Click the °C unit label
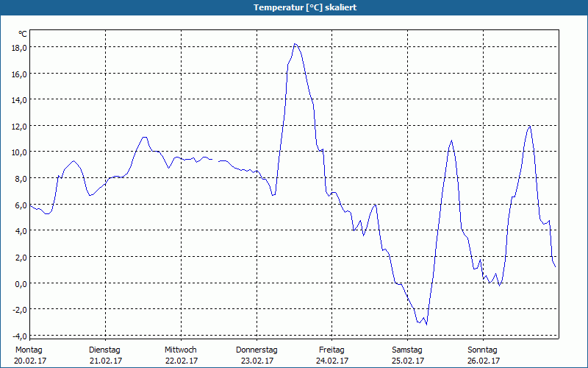 tap(23, 34)
